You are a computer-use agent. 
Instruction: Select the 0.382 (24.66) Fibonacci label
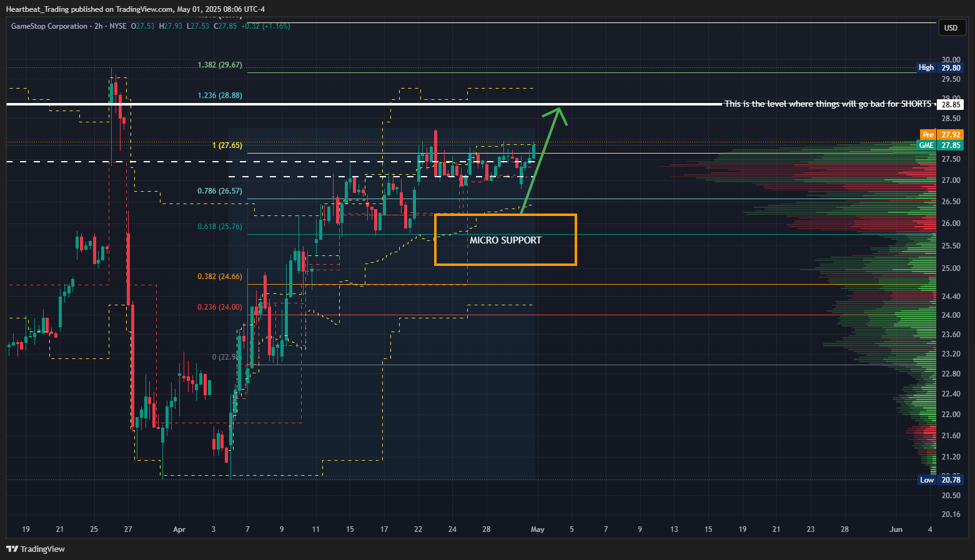click(220, 277)
